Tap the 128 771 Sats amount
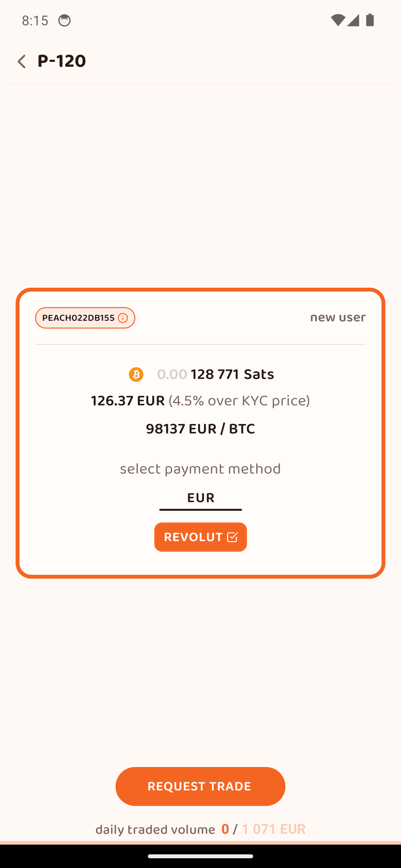This screenshot has height=868, width=401. click(232, 374)
